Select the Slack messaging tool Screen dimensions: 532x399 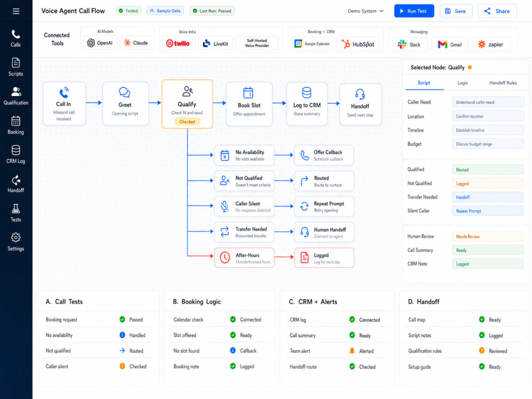click(410, 45)
